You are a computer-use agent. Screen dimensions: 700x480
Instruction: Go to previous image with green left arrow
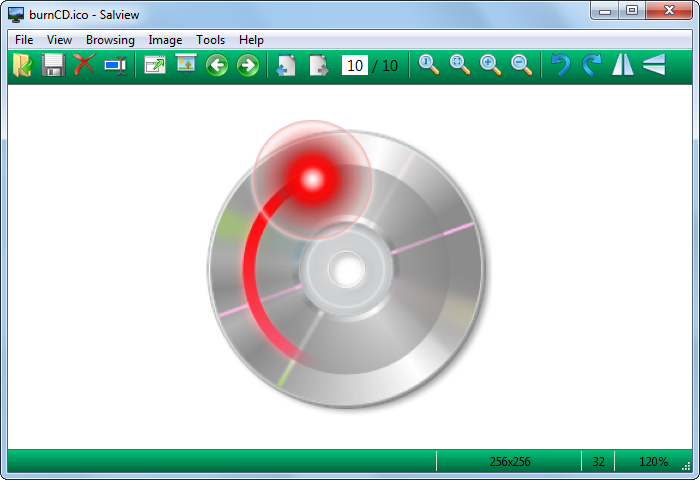click(x=217, y=65)
